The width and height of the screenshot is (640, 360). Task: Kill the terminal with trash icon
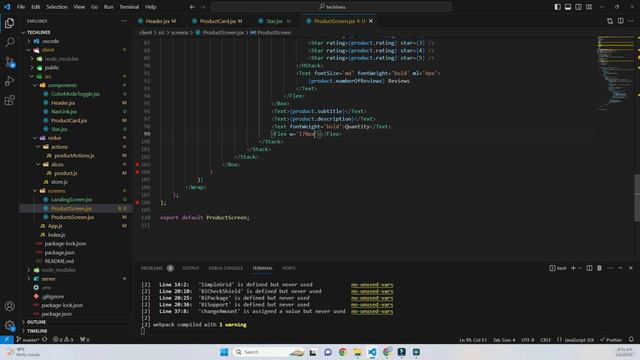[599, 268]
